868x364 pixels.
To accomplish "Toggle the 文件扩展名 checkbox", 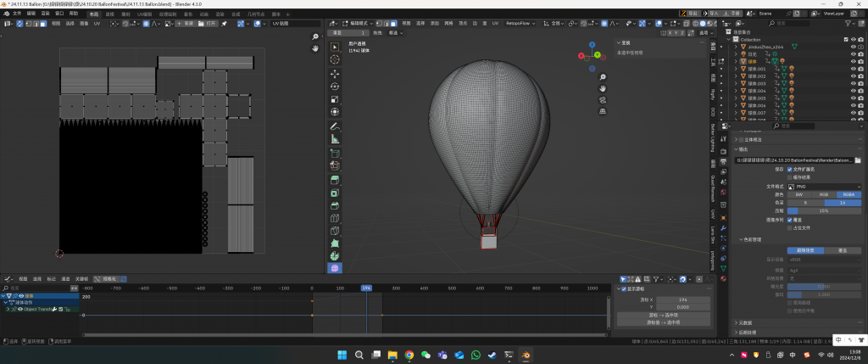I will pyautogui.click(x=791, y=169).
